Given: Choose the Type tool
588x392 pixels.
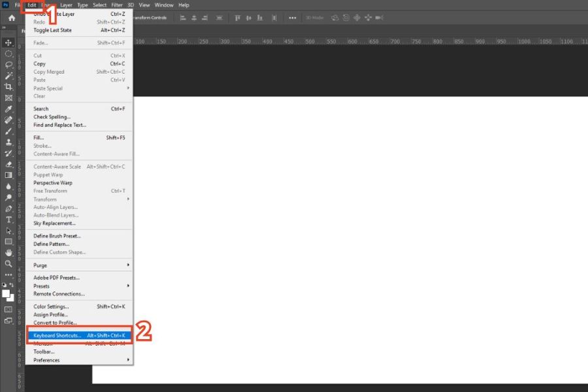Looking at the screenshot, I should [8, 220].
